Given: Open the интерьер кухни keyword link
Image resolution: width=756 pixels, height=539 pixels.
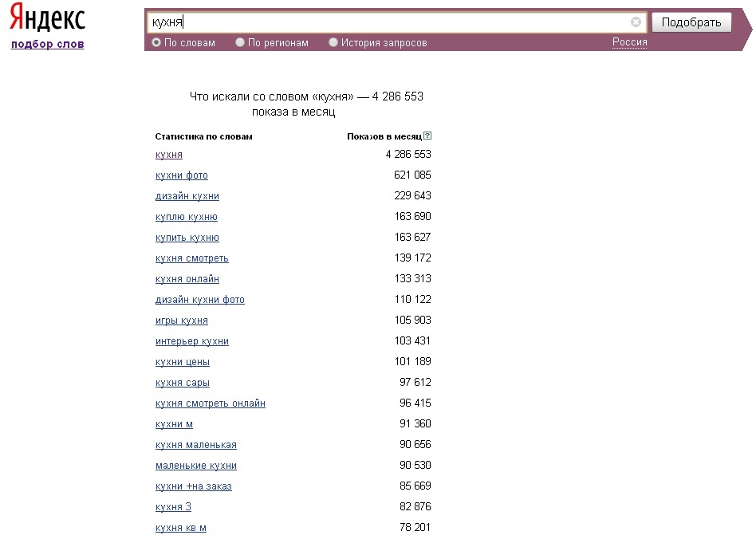Looking at the screenshot, I should (192, 341).
